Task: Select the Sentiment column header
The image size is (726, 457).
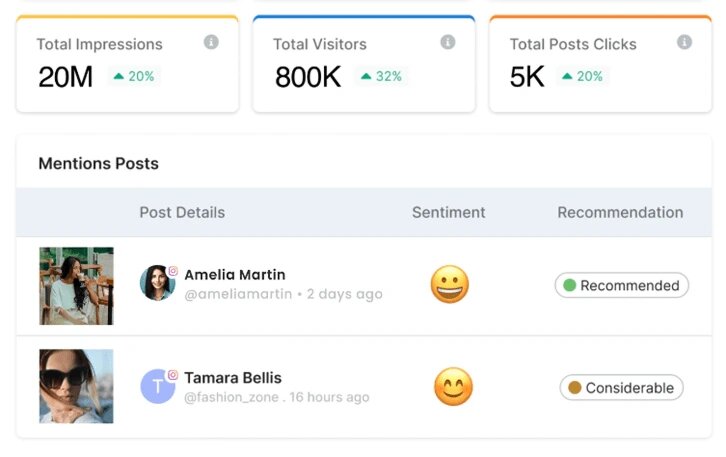Action: click(x=449, y=213)
